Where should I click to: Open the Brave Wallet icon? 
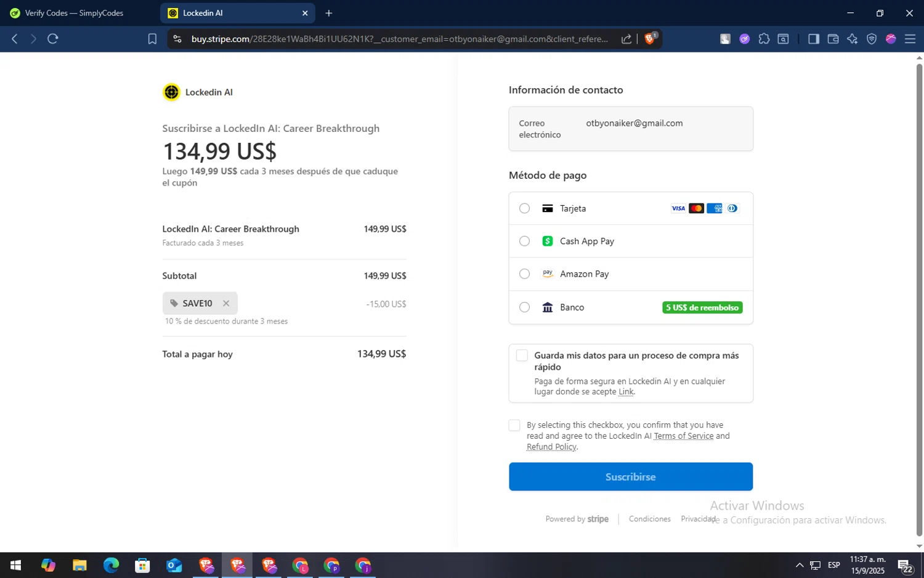click(833, 39)
